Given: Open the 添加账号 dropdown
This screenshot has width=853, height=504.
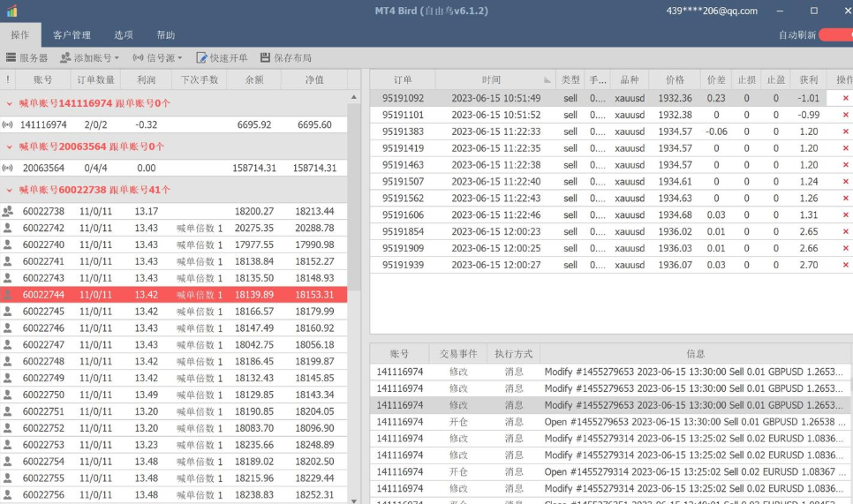Looking at the screenshot, I should click(x=89, y=57).
